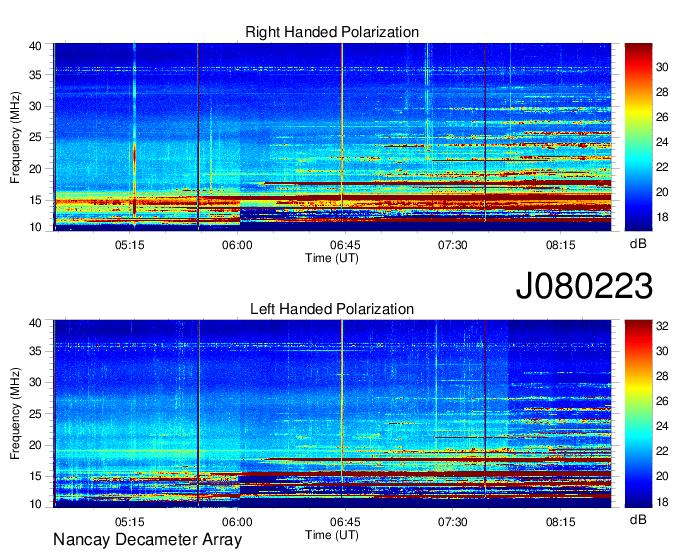Click the 35 frequency tick on the bottom plot
Image resolution: width=680 pixels, height=552 pixels.
click(35, 351)
